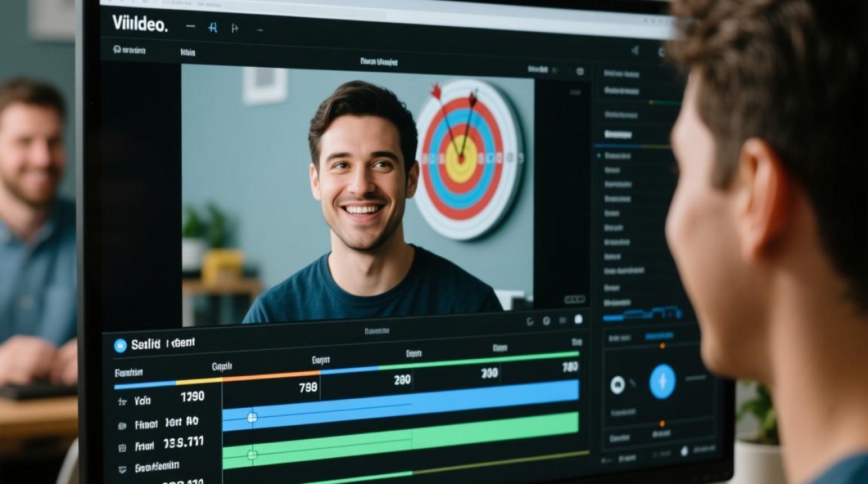Click the orange segment of the timeline ruler
Screen dimensions: 868x484
271,376
